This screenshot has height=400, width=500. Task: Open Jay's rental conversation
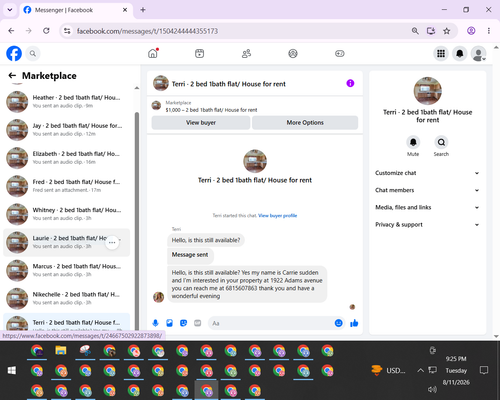(67, 130)
